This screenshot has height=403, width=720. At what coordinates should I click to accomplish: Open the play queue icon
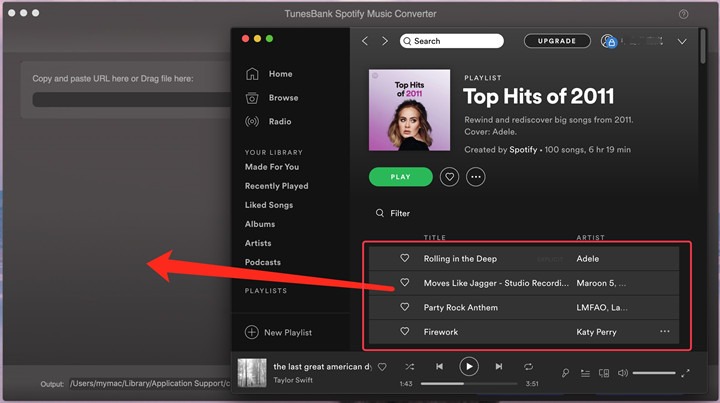tap(585, 373)
